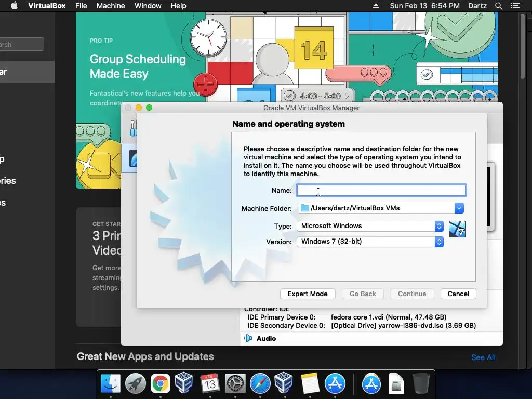Viewport: 532px width, 399px height.
Task: Expand the Version dropdown showing Windows 7 (32-bit)
Action: coord(370,242)
